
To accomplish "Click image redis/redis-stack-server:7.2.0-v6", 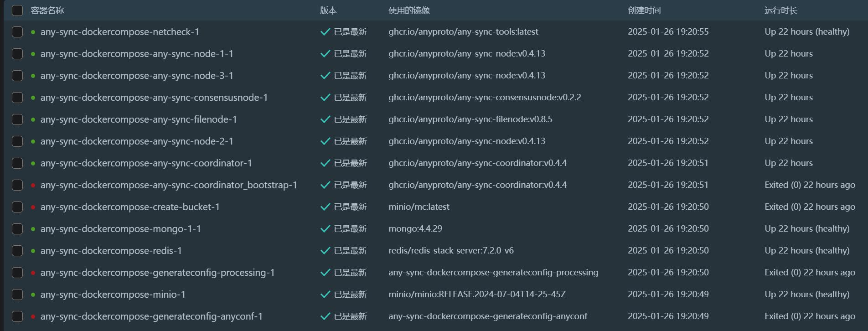I will 451,251.
